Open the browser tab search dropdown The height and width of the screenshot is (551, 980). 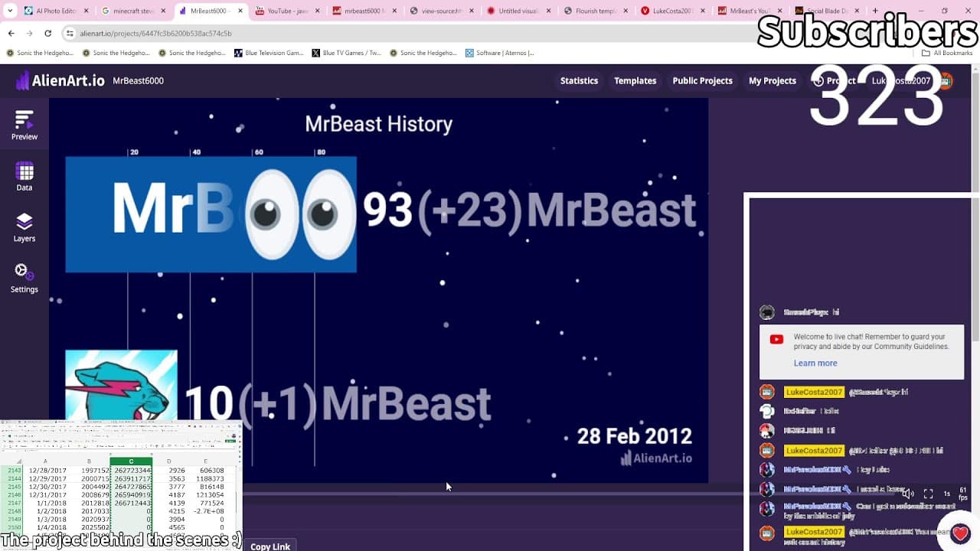coord(10,11)
